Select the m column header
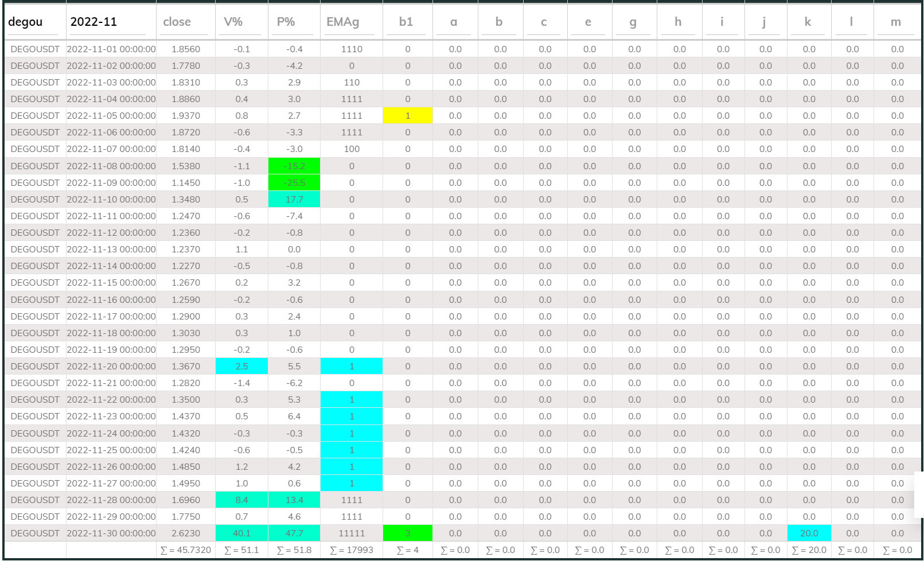This screenshot has width=924, height=561. 895,22
